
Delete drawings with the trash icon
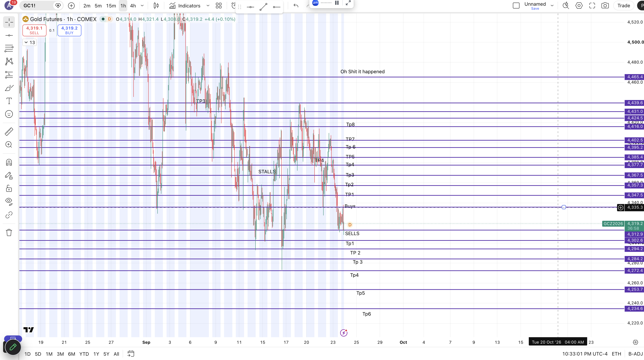click(x=9, y=233)
